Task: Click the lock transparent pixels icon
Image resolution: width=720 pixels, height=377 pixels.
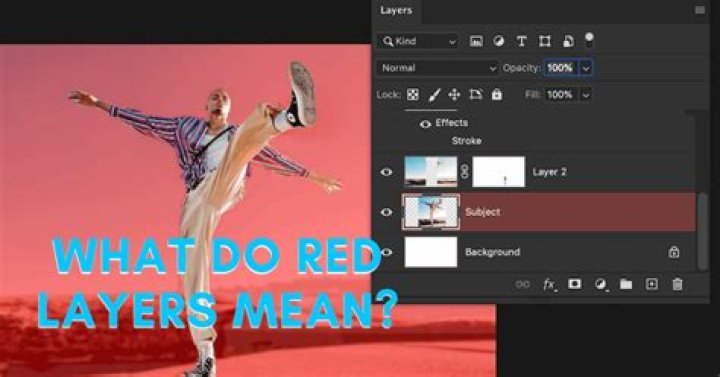Action: pos(413,95)
